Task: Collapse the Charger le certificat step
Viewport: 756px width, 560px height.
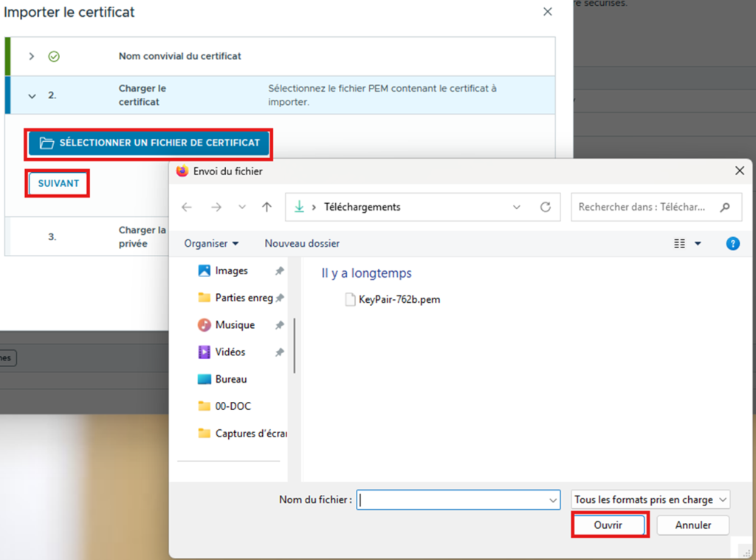Action: pos(32,95)
